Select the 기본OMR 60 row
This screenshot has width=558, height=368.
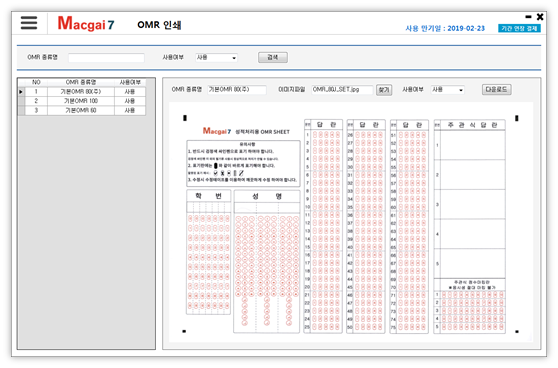[81, 111]
